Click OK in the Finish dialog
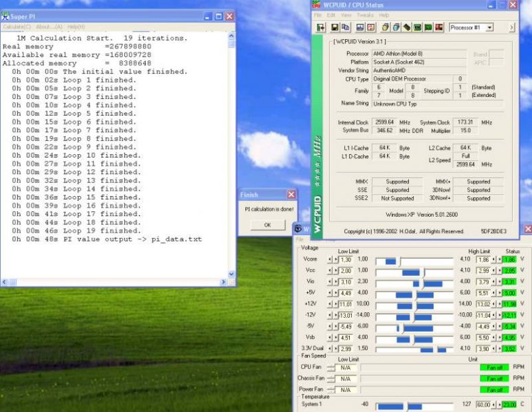Screen dimensions: 532x412 coord(267,225)
